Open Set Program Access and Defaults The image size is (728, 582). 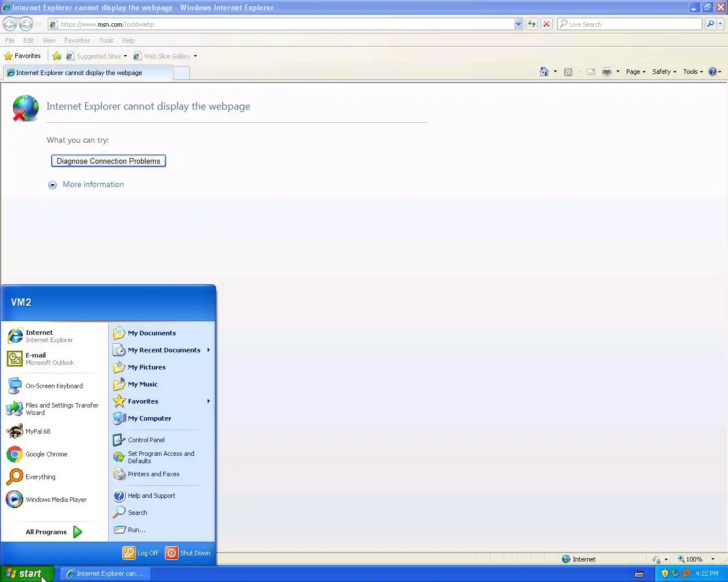[x=162, y=457]
